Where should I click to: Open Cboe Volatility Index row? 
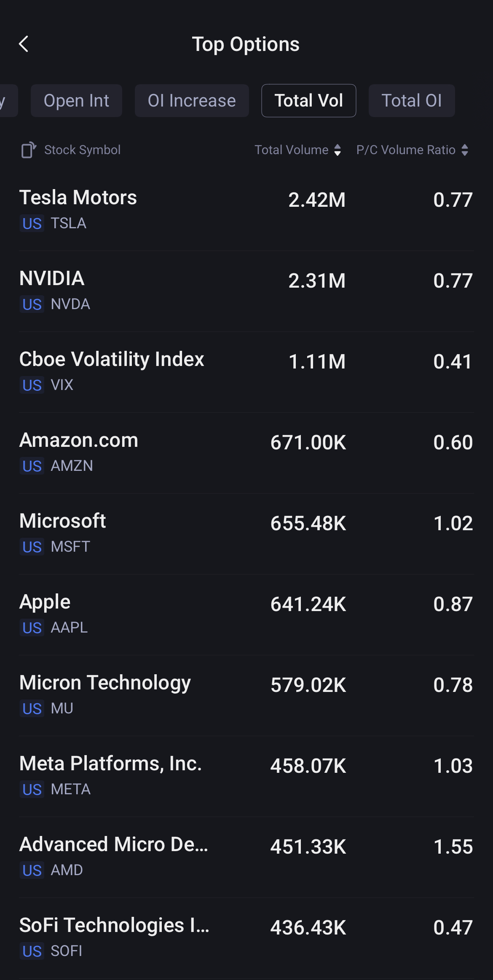(x=246, y=371)
